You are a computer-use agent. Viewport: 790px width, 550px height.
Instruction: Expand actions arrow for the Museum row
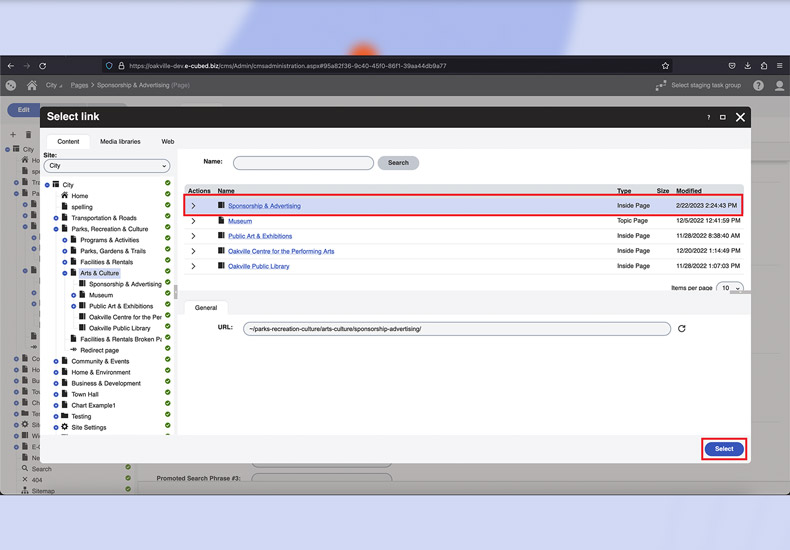click(x=194, y=221)
